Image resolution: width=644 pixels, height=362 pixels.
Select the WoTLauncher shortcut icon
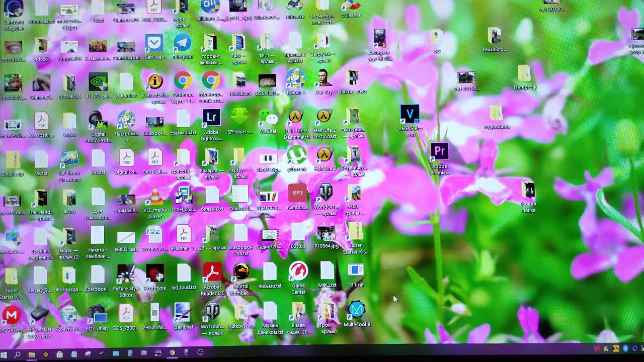click(x=212, y=311)
